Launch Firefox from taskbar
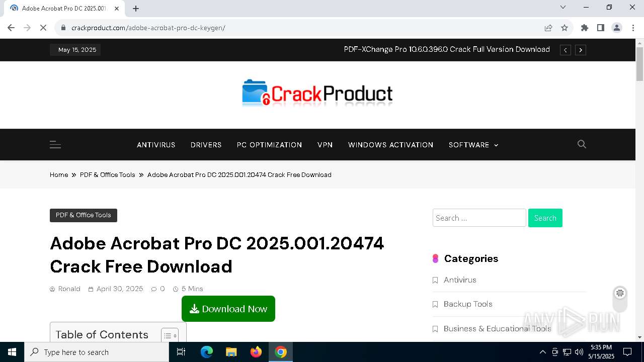Image resolution: width=644 pixels, height=362 pixels. 256,352
